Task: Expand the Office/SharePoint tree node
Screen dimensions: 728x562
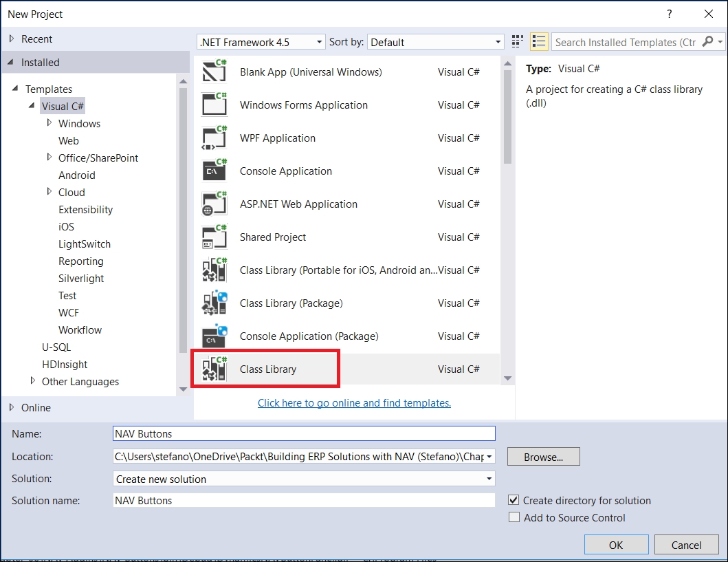Action: (x=49, y=157)
